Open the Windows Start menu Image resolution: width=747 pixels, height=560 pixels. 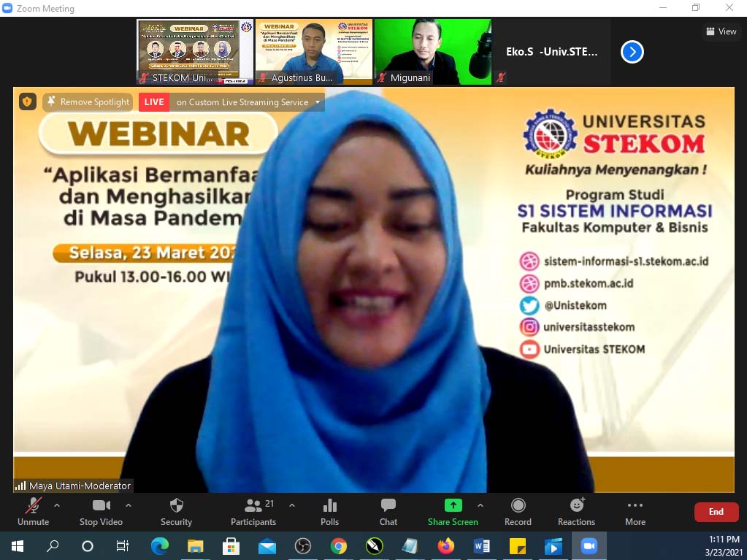(x=18, y=545)
